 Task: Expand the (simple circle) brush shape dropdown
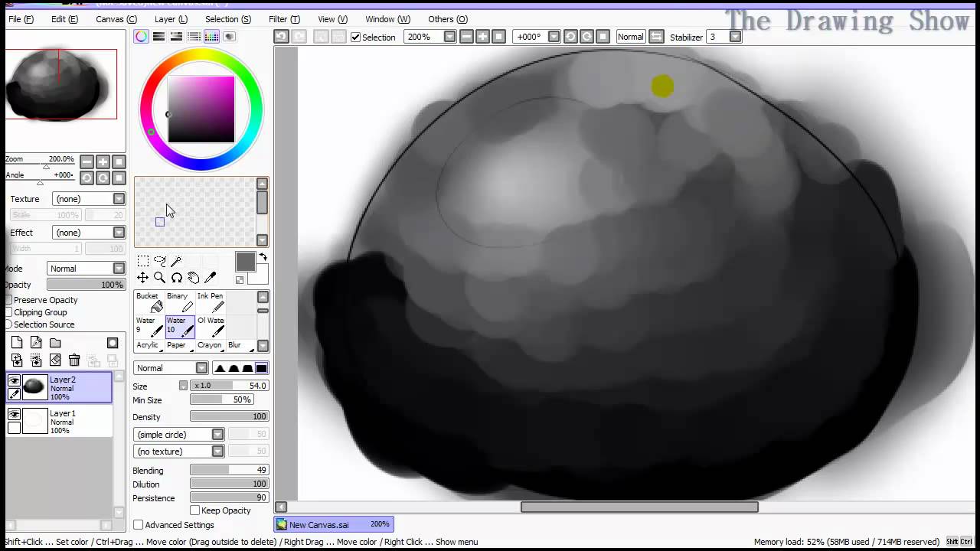217,435
